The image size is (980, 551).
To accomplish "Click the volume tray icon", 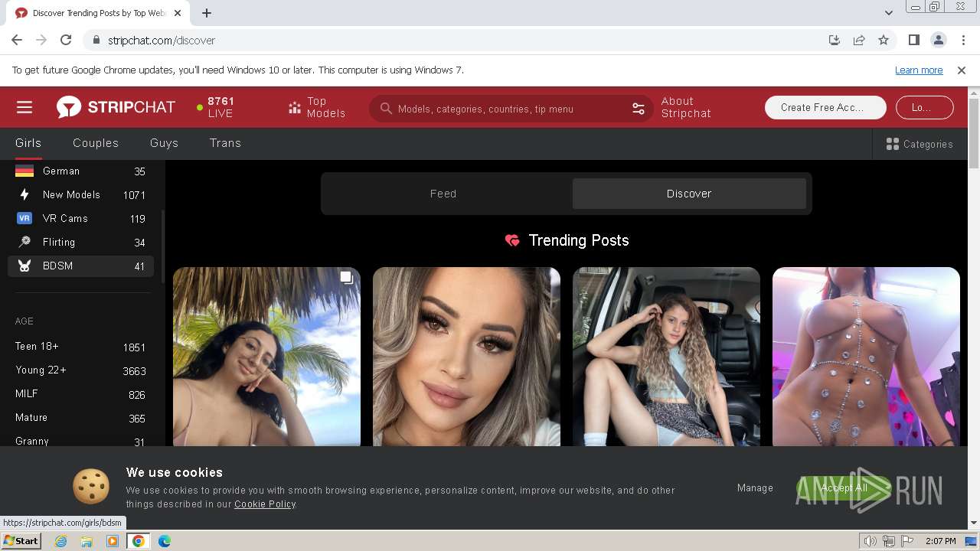I will (x=871, y=541).
